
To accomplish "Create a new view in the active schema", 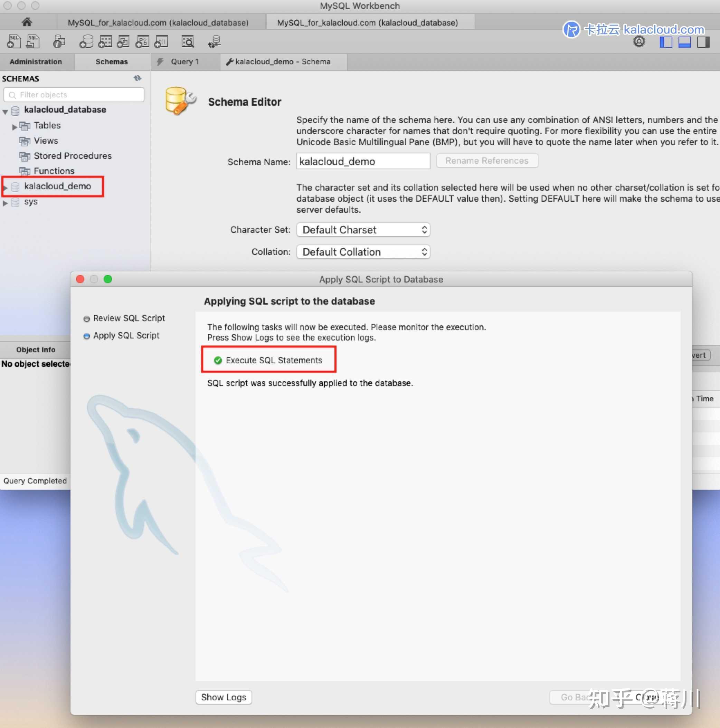I will (123, 41).
